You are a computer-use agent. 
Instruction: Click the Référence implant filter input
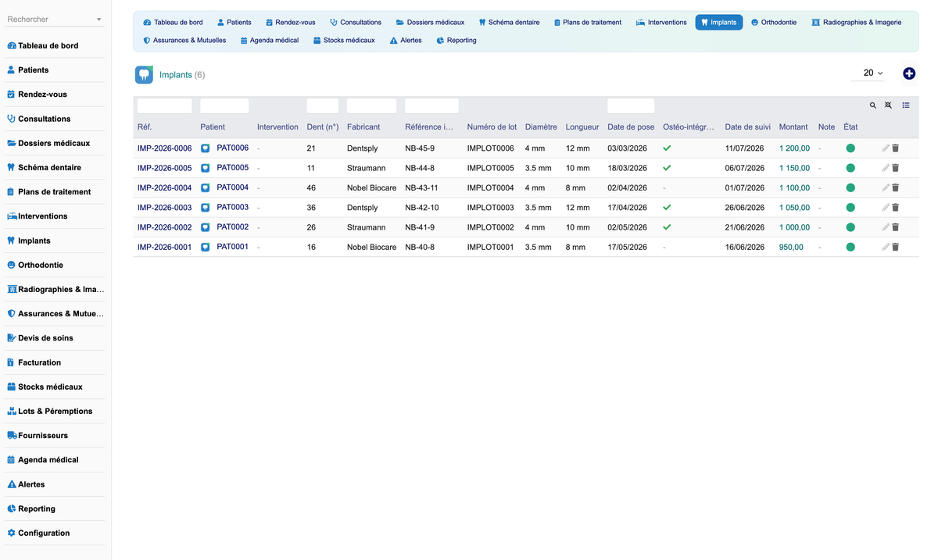coord(431,105)
